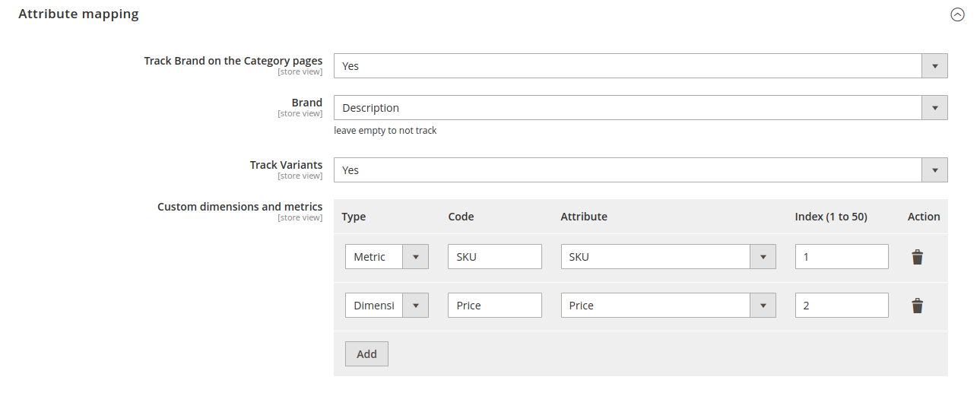Screen dimensions: 980x393
Task: Open the Track Variants dropdown
Action: pos(641,170)
